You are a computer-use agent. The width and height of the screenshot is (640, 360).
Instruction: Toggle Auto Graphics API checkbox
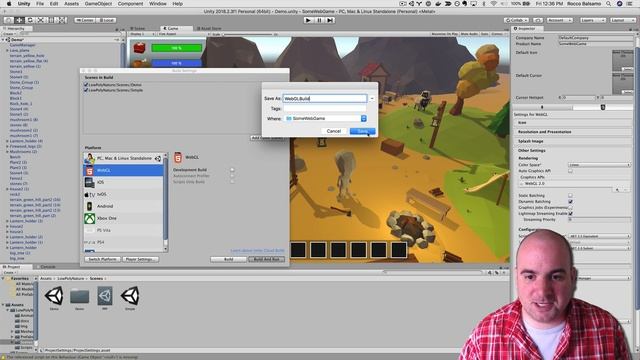(570, 171)
